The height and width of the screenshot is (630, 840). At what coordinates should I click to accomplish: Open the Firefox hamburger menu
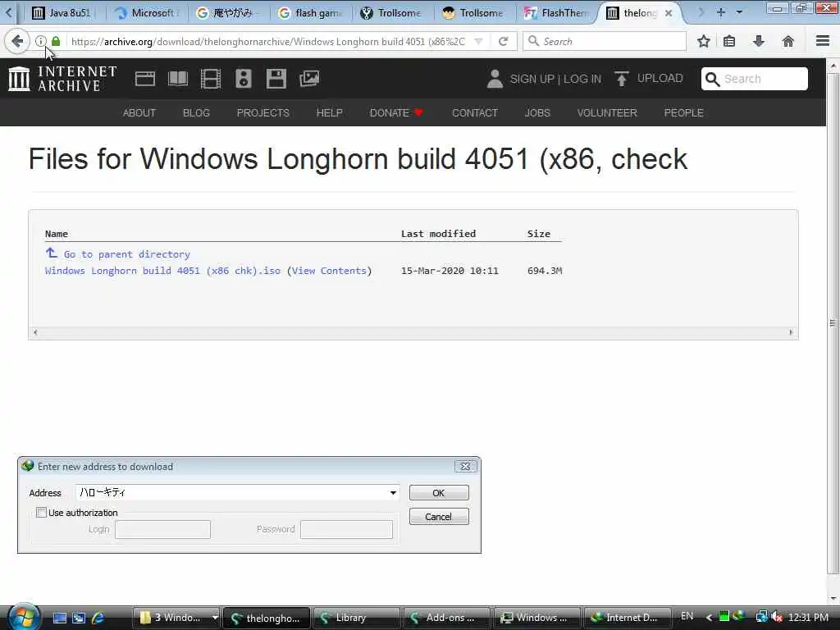pyautogui.click(x=823, y=41)
